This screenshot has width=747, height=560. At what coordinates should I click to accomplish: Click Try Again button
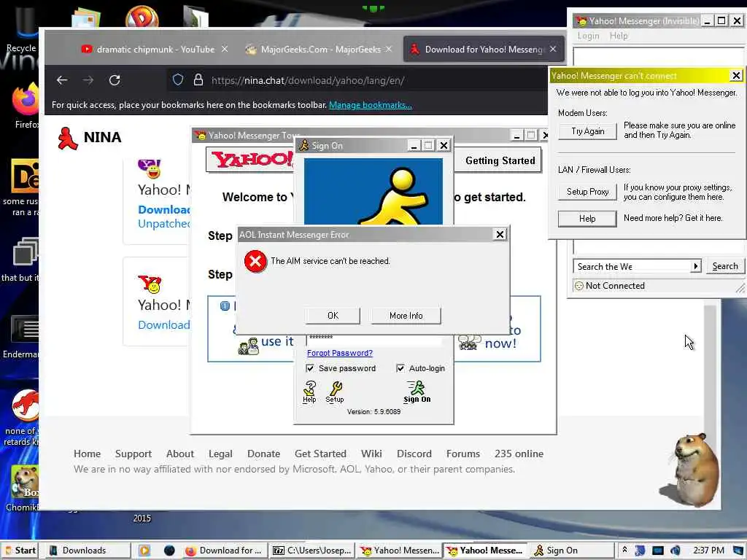point(587,131)
